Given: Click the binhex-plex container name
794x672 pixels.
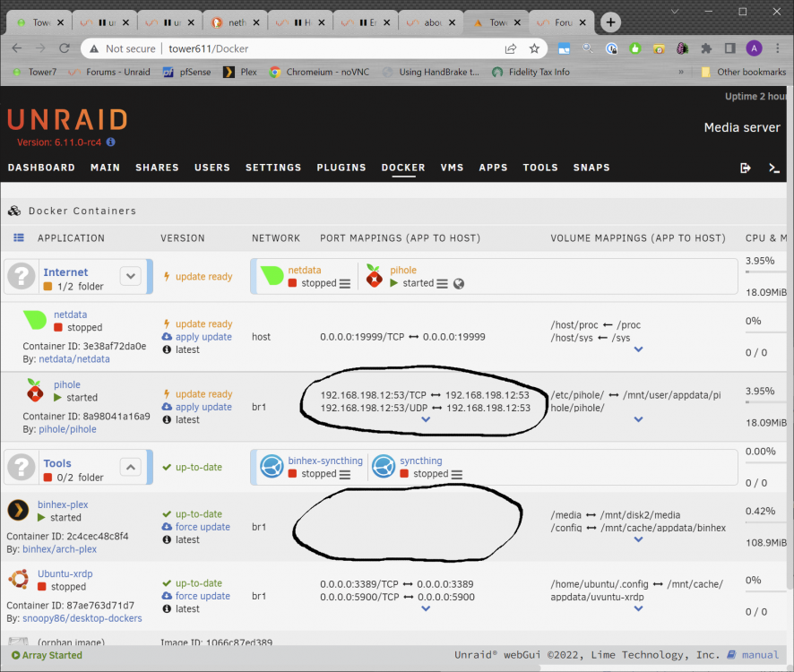Looking at the screenshot, I should (x=63, y=504).
